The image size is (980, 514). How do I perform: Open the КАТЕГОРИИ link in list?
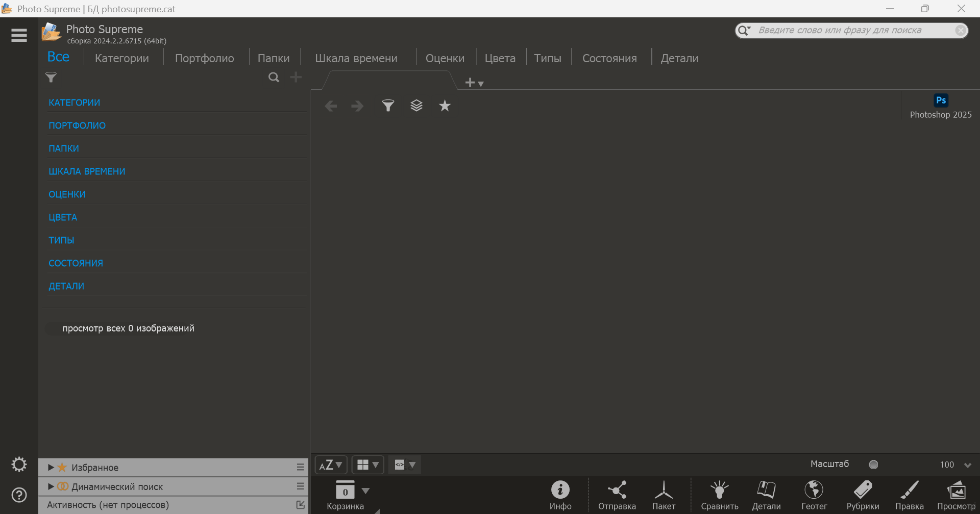(x=75, y=102)
